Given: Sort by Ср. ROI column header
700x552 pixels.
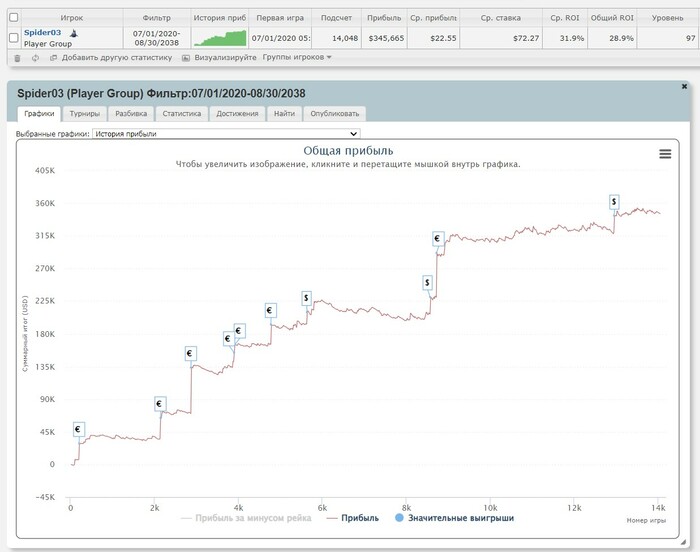Looking at the screenshot, I should click(x=565, y=18).
